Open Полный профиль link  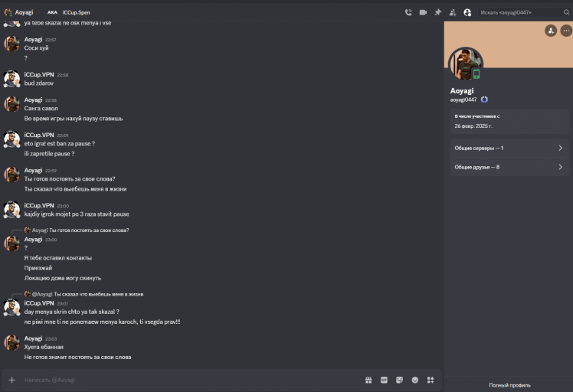pyautogui.click(x=509, y=385)
